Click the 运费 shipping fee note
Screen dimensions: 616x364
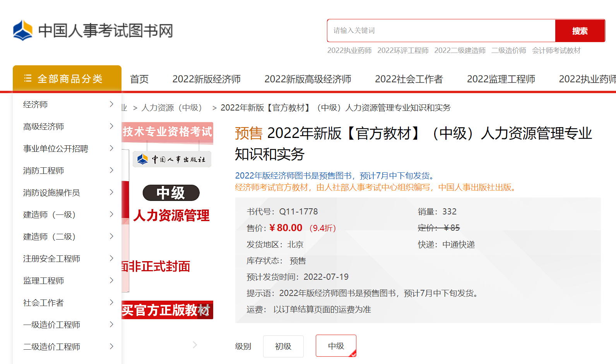point(309,310)
